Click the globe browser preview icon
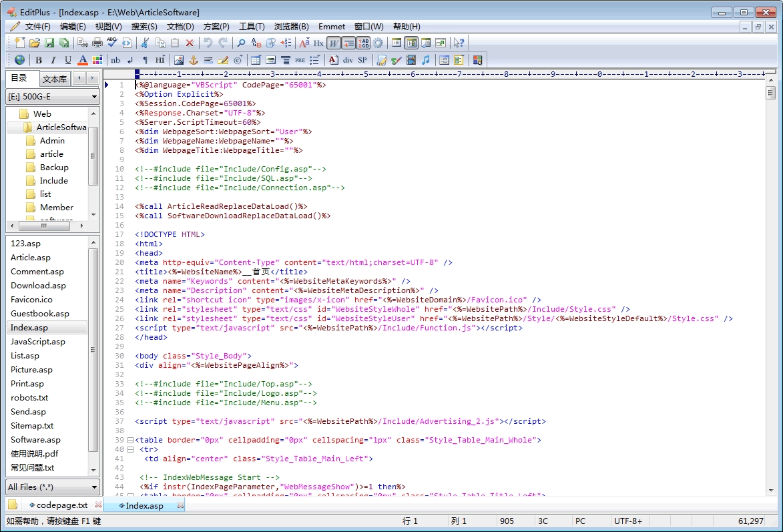The width and height of the screenshot is (783, 532). click(19, 60)
